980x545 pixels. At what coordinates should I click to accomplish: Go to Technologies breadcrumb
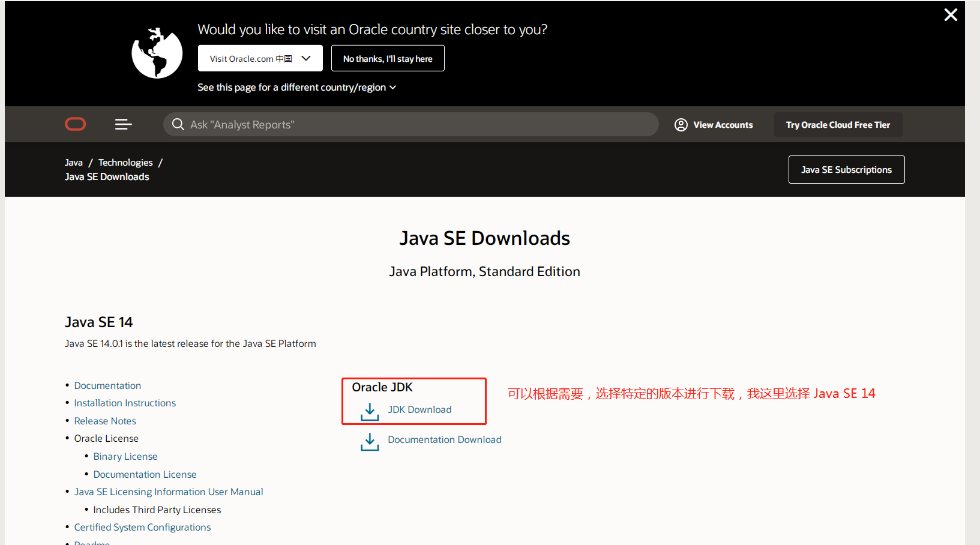(x=125, y=163)
